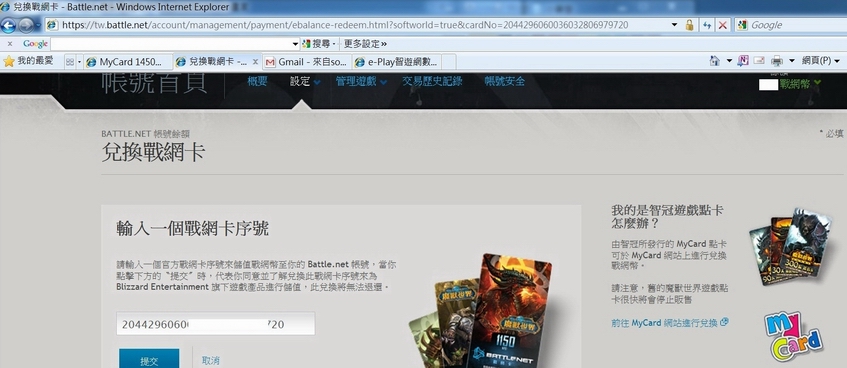The width and height of the screenshot is (847, 368).
Task: Expand the 設定 navigation dropdown
Action: coord(305,82)
